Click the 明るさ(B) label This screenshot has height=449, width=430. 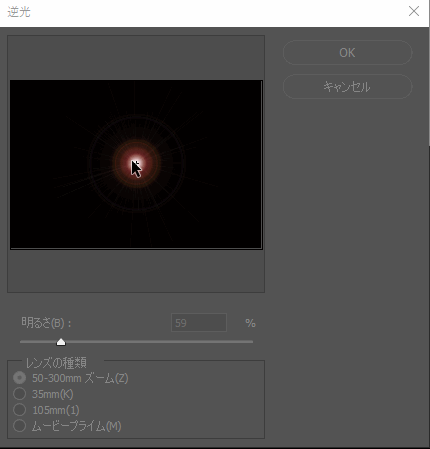[46, 323]
